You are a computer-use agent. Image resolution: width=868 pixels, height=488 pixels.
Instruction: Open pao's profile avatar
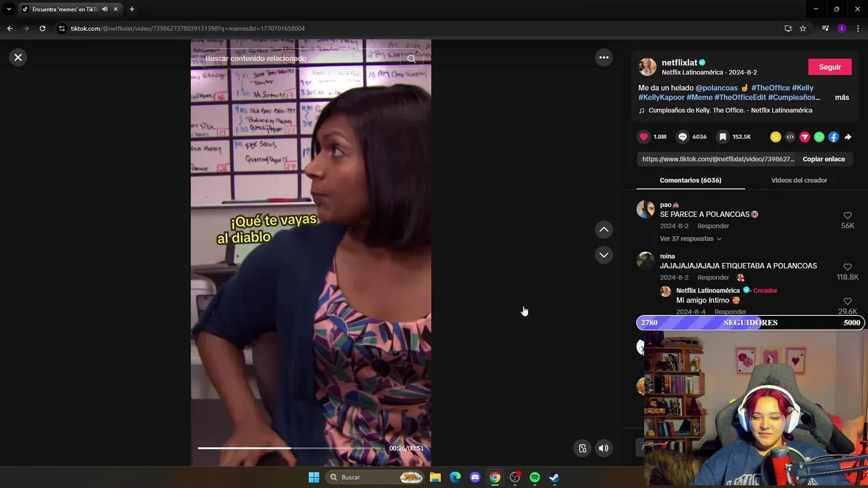pos(646,209)
